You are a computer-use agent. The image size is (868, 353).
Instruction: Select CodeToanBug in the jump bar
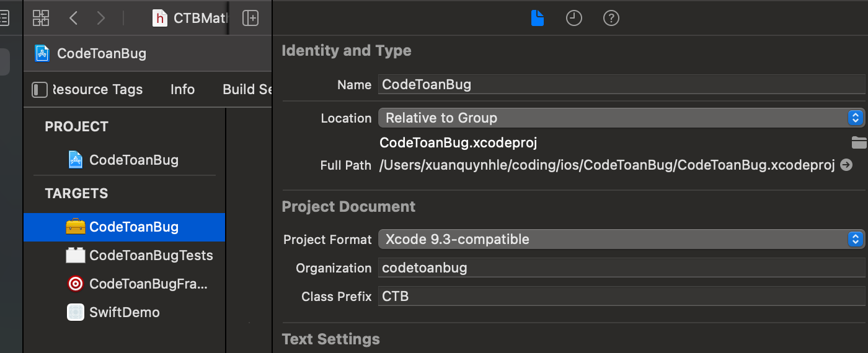pyautogui.click(x=102, y=53)
